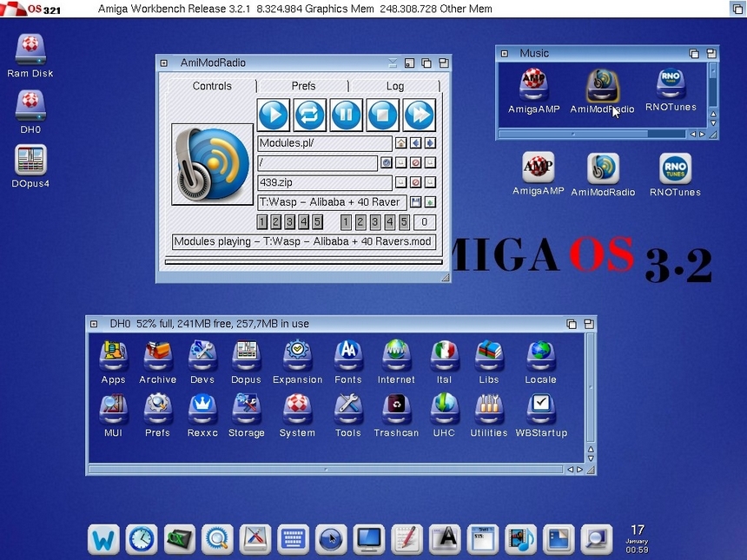The image size is (747, 560).
Task: Click the clock icon in the dock
Action: click(x=141, y=539)
